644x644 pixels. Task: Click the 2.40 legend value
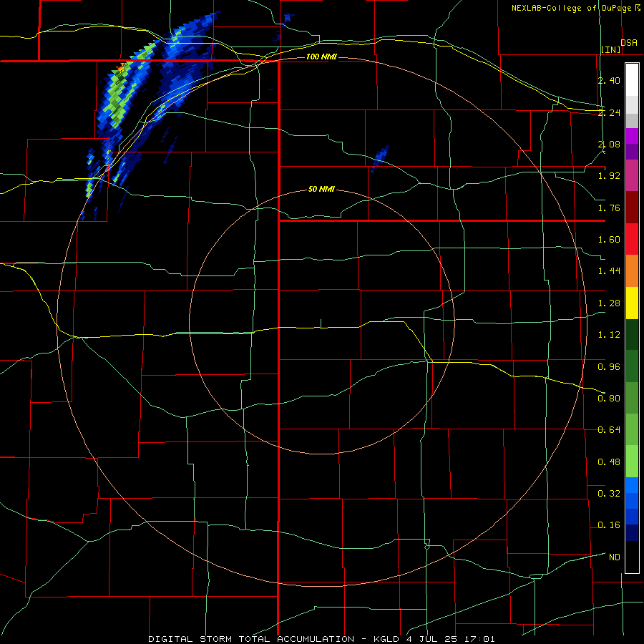(609, 81)
